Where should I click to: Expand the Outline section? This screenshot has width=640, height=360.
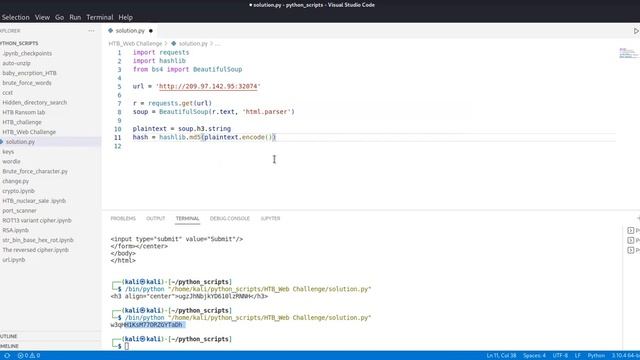click(x=9, y=336)
